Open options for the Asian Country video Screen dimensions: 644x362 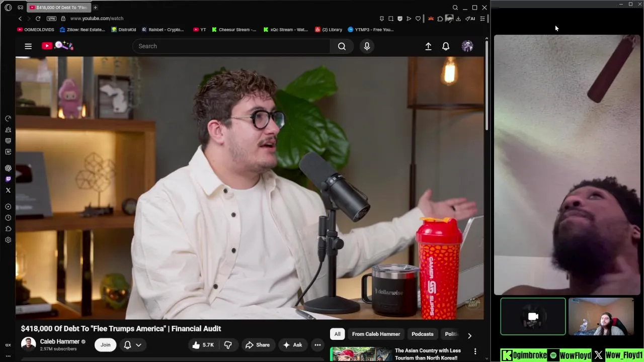(x=475, y=351)
